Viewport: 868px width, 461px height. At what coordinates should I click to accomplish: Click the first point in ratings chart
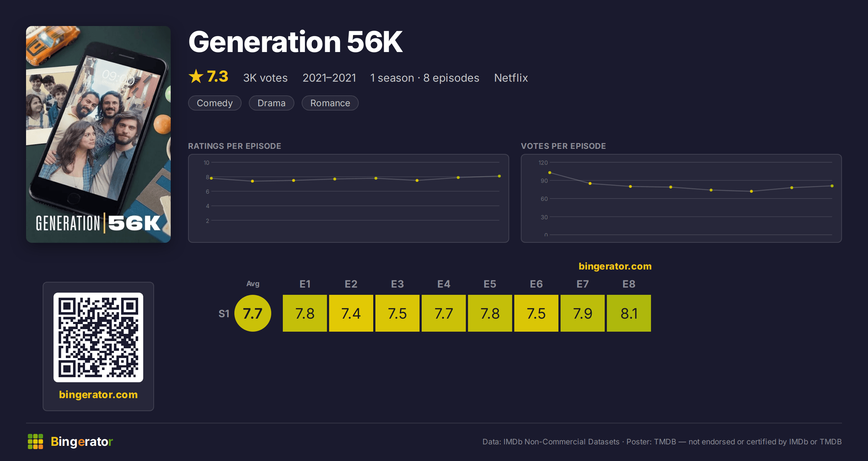pyautogui.click(x=211, y=178)
